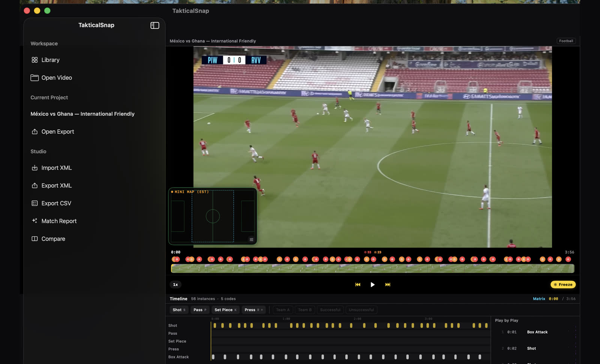Play the match video
Image resolution: width=600 pixels, height=364 pixels.
(372, 285)
